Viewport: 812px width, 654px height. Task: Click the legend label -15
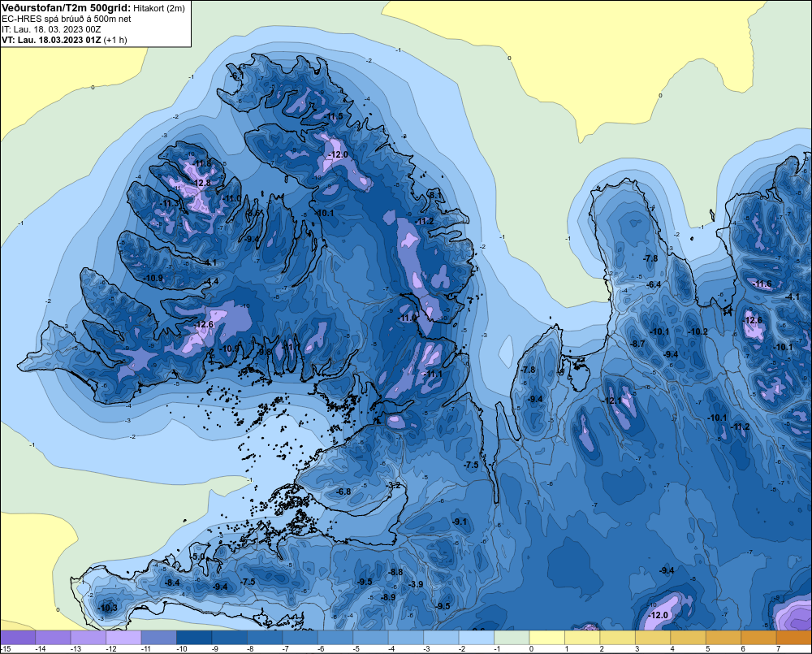click(x=6, y=649)
